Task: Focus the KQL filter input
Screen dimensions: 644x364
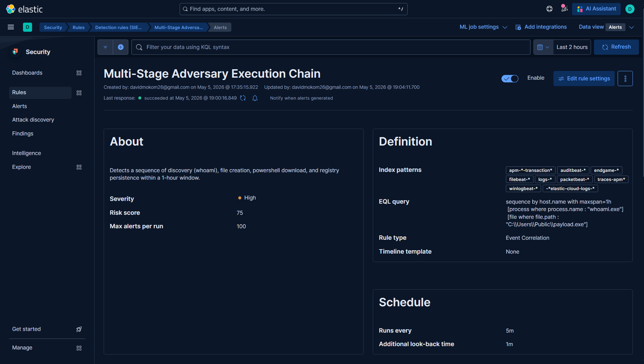Action: tap(331, 47)
